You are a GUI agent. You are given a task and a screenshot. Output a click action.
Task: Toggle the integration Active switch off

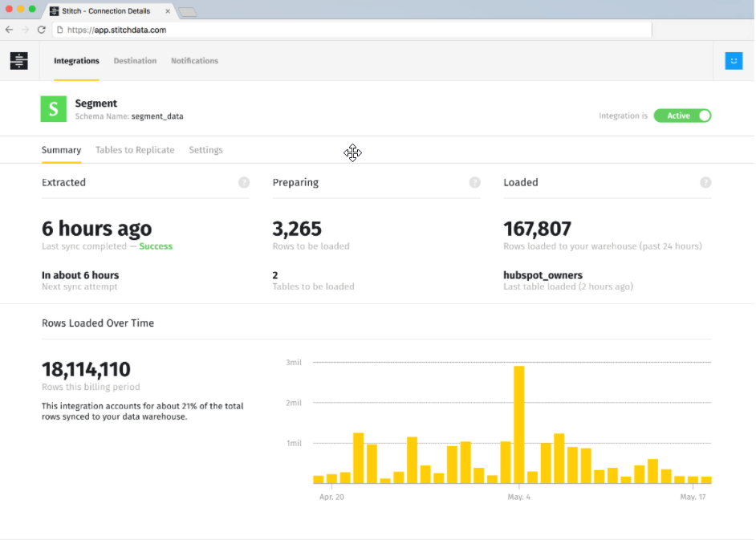(682, 116)
